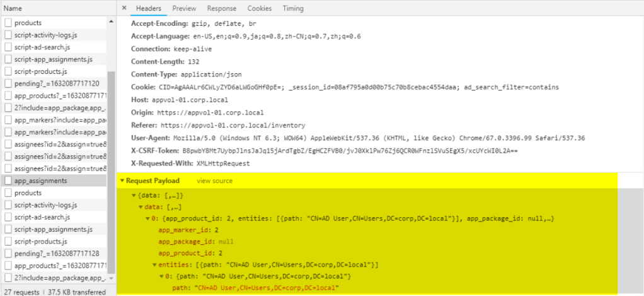
Task: Collapse the data array node in payload
Action: [141, 207]
